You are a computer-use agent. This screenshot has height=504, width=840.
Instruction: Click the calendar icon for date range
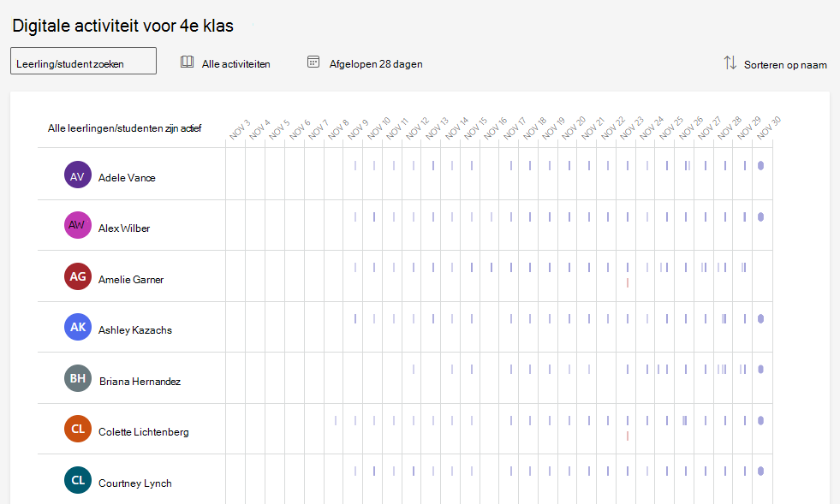313,62
